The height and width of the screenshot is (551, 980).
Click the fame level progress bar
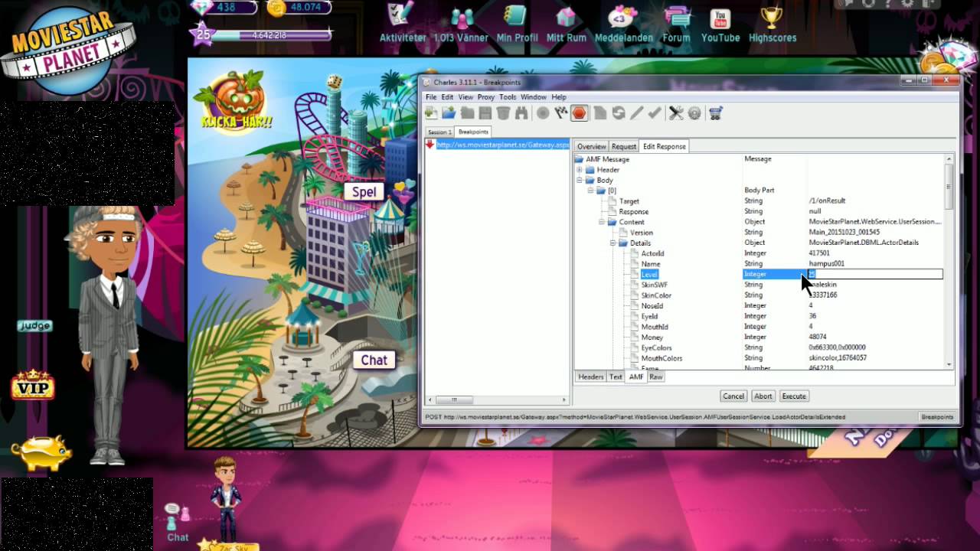pyautogui.click(x=271, y=34)
